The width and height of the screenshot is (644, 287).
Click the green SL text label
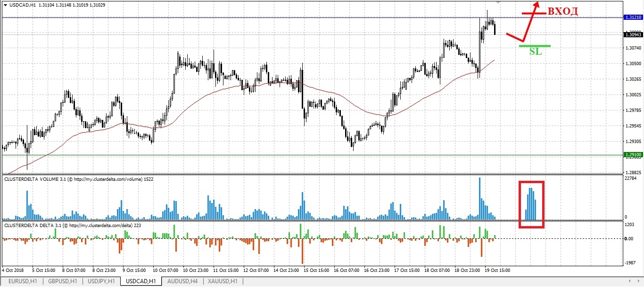tap(535, 52)
